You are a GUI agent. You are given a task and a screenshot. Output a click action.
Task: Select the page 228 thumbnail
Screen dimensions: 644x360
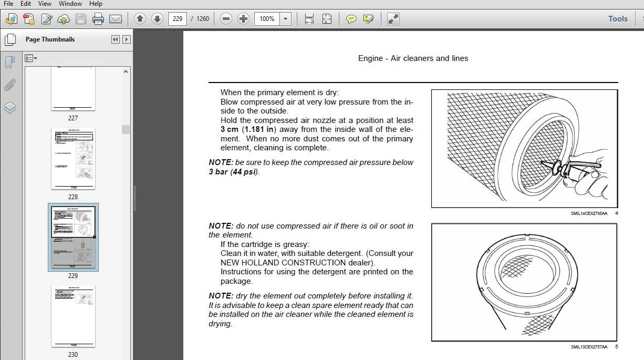point(73,159)
